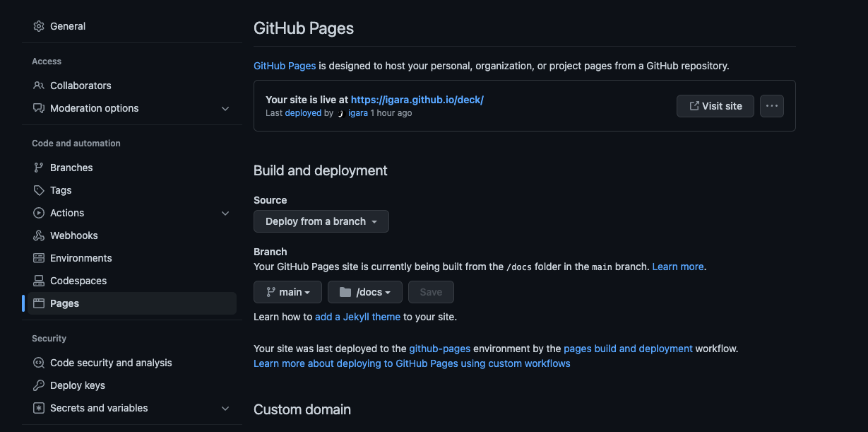This screenshot has width=868, height=432.
Task: Click the Deploy keys icon
Action: click(x=37, y=385)
